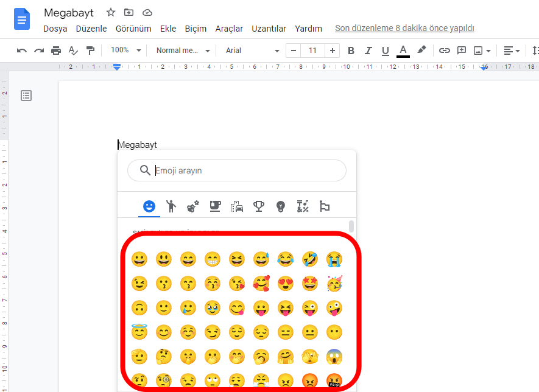Increase font size with plus button
Screen dimensions: 539x392
tap(332, 51)
